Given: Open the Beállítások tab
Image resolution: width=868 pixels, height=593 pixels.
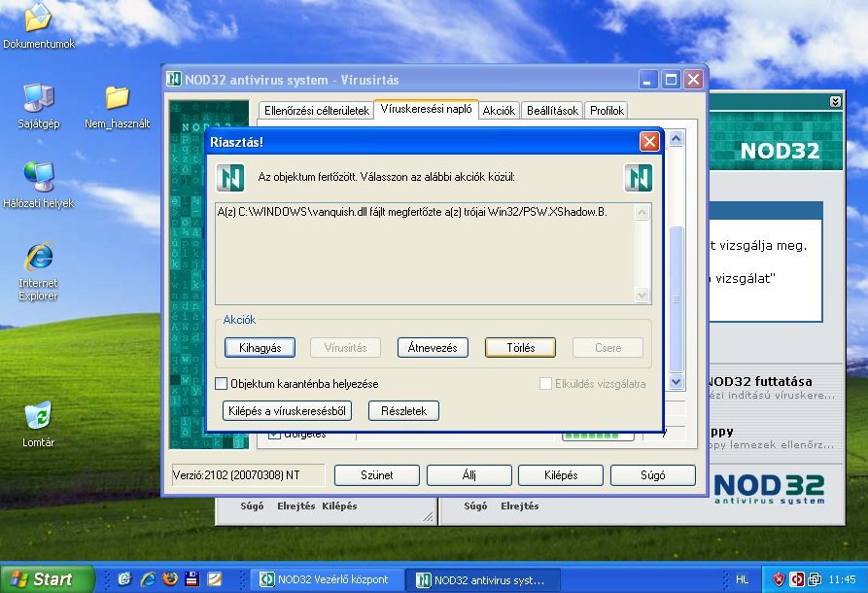Looking at the screenshot, I should tap(552, 111).
